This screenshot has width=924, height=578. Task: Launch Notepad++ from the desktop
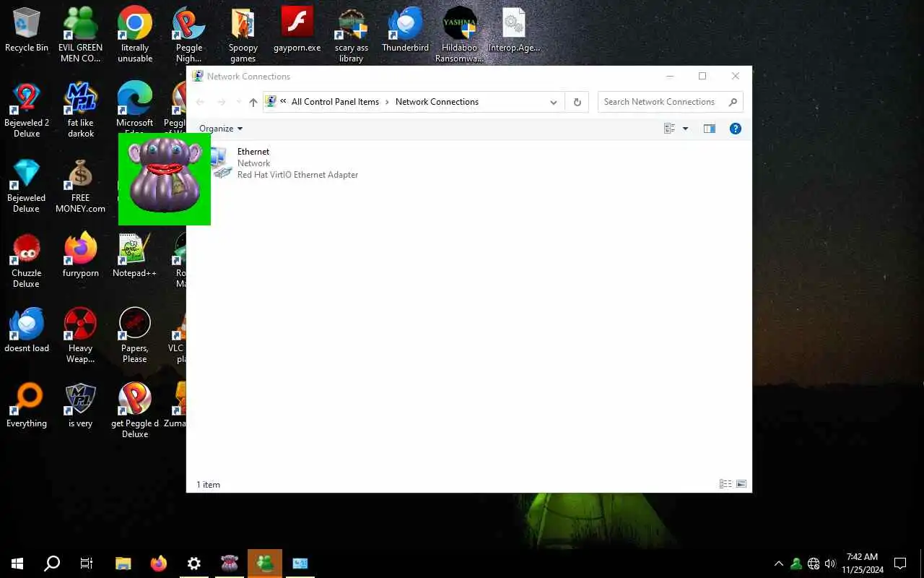tap(135, 256)
